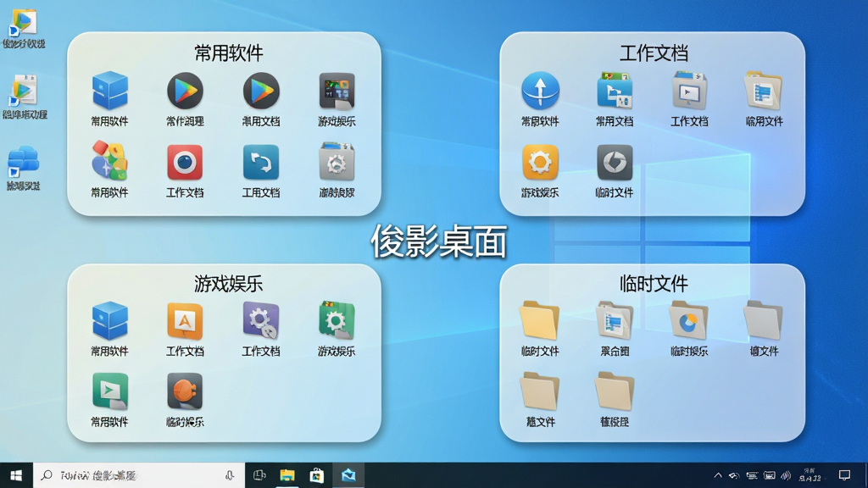
Task: Open blue cube icon in 游戏娱乐 group
Action: click(x=109, y=321)
